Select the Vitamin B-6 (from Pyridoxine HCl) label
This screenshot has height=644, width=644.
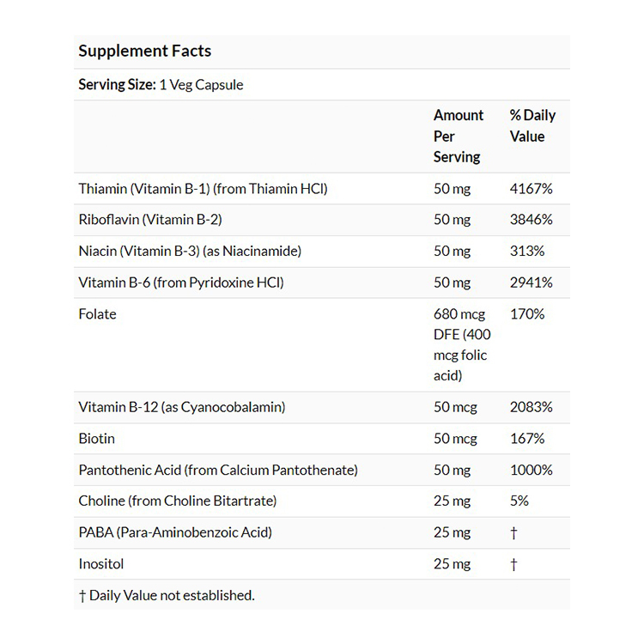tap(180, 282)
